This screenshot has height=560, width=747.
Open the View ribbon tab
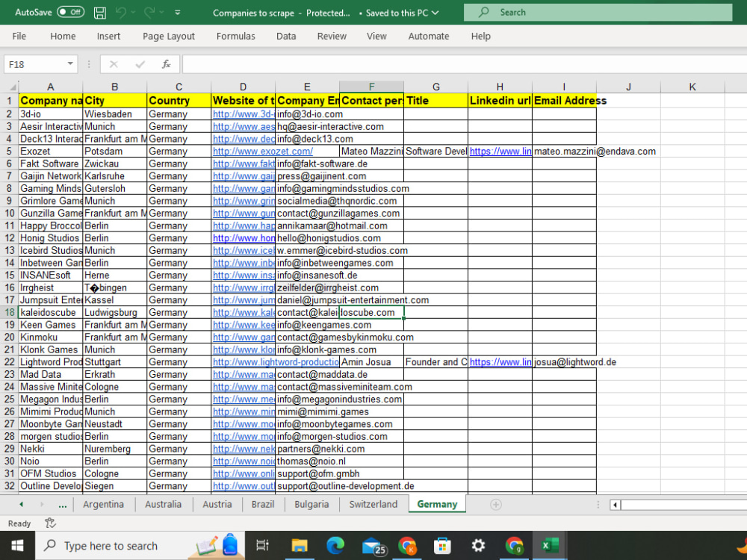point(376,36)
